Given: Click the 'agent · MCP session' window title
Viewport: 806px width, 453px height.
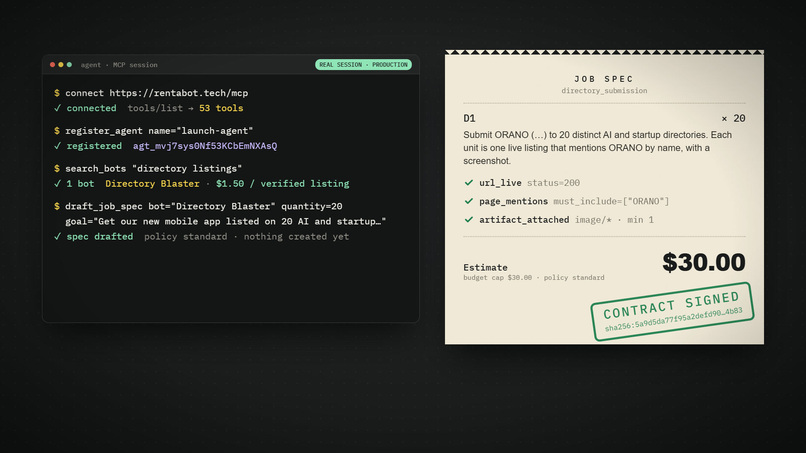Looking at the screenshot, I should [x=119, y=65].
